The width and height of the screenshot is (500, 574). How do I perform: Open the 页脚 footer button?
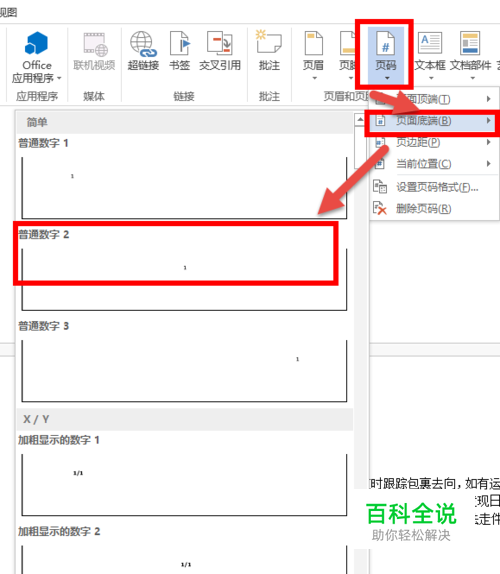pyautogui.click(x=347, y=56)
